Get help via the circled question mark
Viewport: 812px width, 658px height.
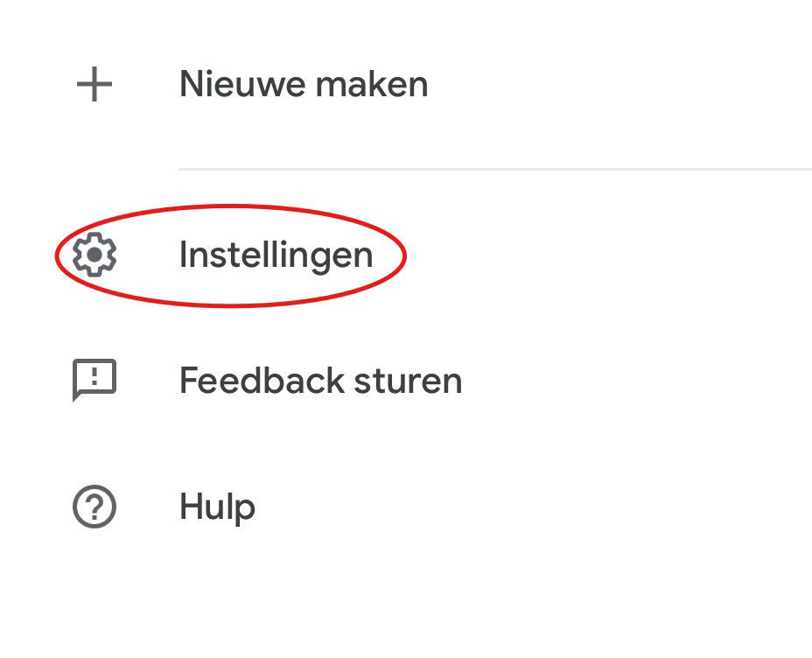pos(94,507)
